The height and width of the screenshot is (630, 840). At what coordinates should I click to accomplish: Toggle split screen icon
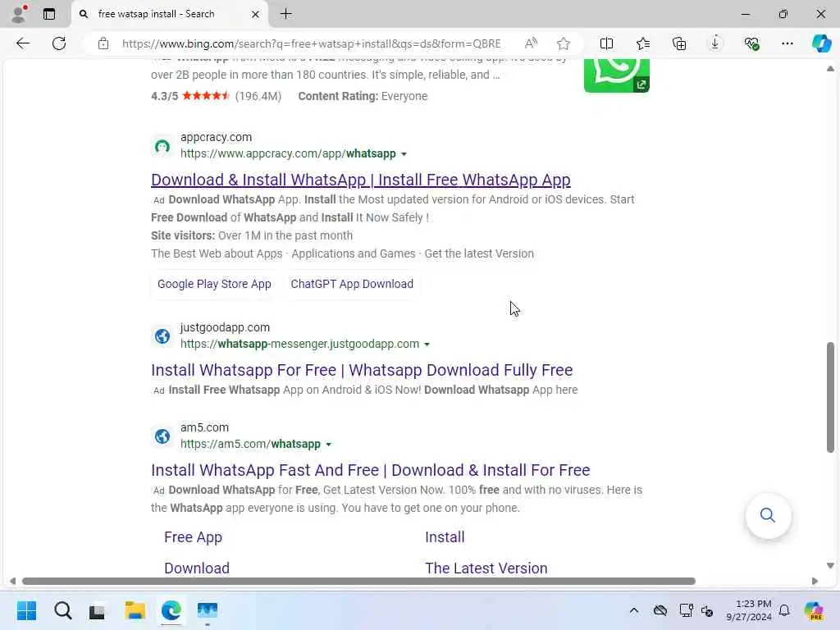point(606,43)
